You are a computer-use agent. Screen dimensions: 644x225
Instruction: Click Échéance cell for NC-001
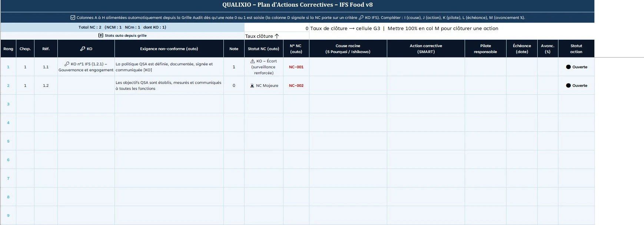522,67
